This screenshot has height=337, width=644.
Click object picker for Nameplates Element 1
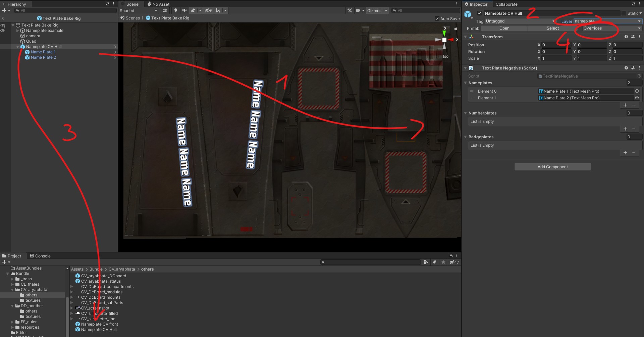[x=637, y=98]
